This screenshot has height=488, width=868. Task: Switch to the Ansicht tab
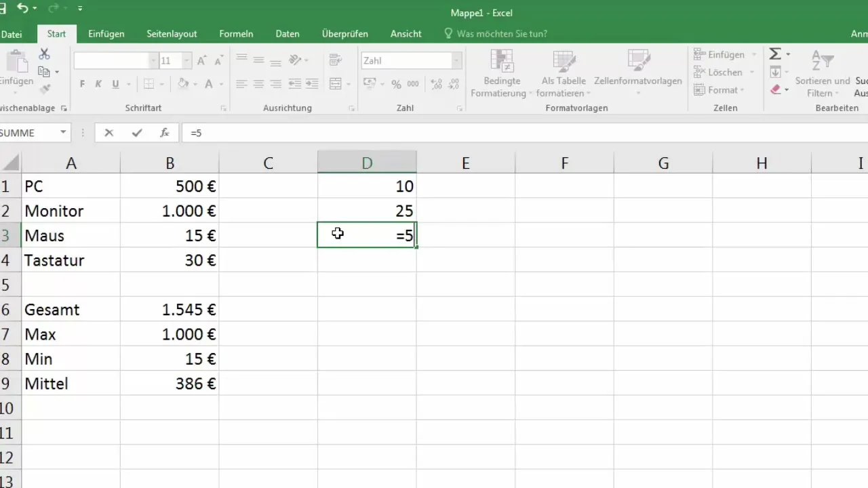click(406, 33)
